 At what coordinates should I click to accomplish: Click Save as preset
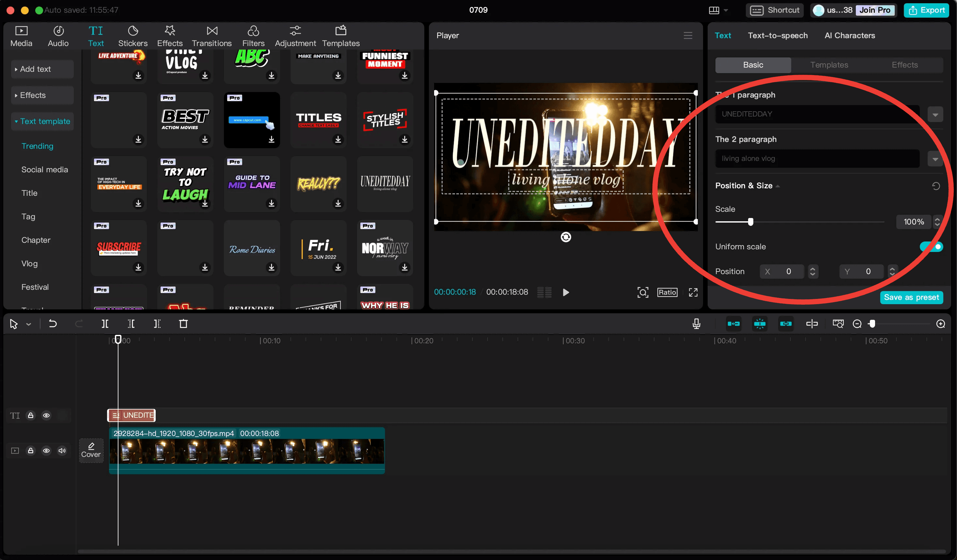pyautogui.click(x=911, y=297)
